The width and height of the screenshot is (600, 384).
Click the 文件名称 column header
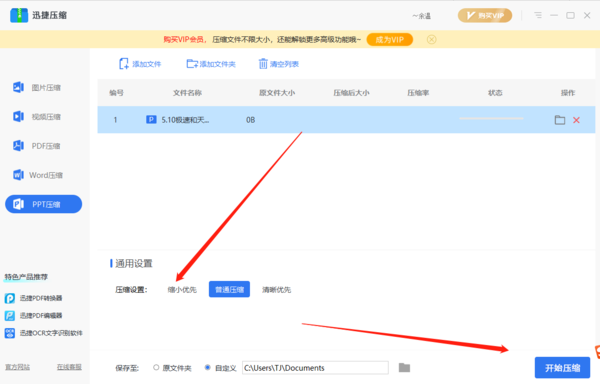pos(188,93)
